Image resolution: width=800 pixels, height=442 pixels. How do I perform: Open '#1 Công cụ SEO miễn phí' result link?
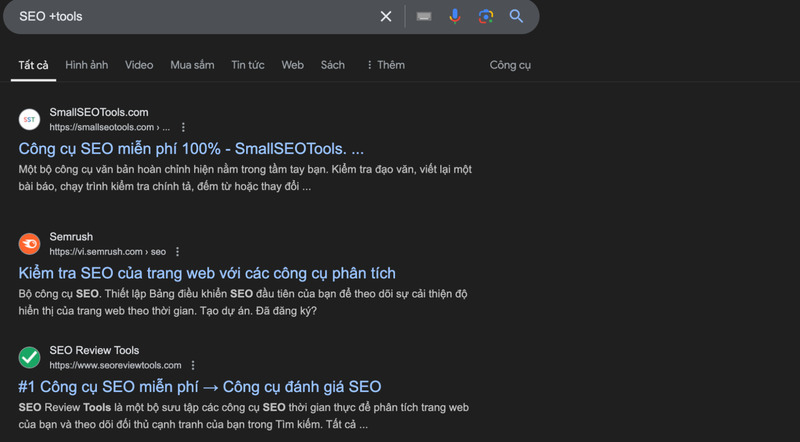click(200, 386)
